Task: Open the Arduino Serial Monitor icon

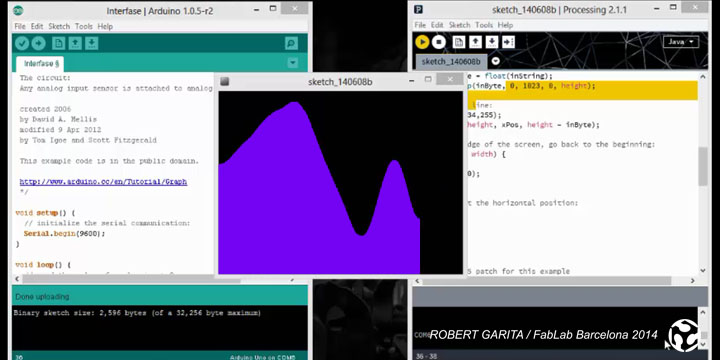Action: [291, 44]
